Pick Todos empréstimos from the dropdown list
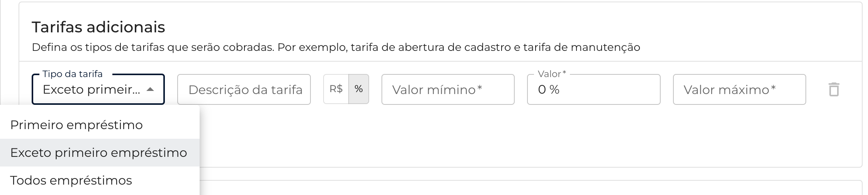Viewport: 868px width, 195px height. coord(71,180)
